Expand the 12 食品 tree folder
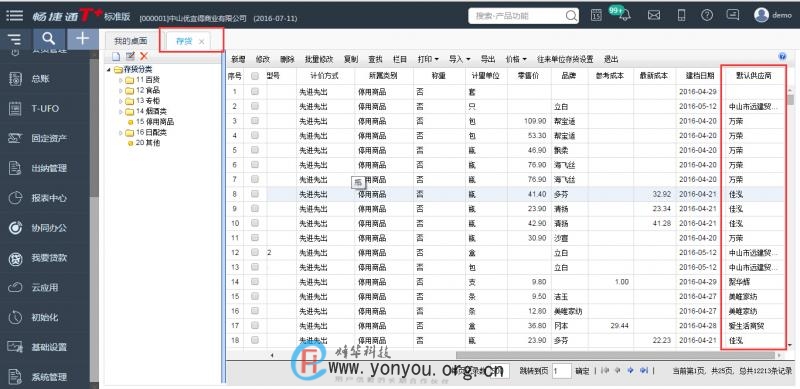The image size is (800, 389). pos(121,90)
